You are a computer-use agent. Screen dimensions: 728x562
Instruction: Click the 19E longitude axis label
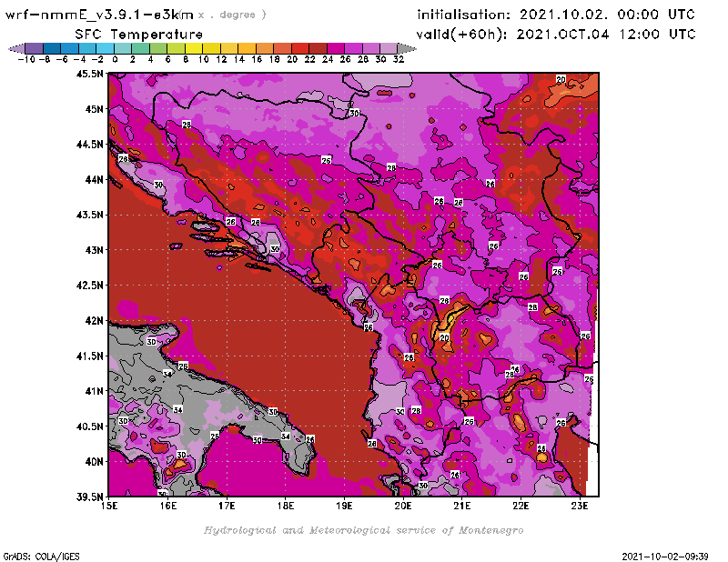[x=345, y=504]
